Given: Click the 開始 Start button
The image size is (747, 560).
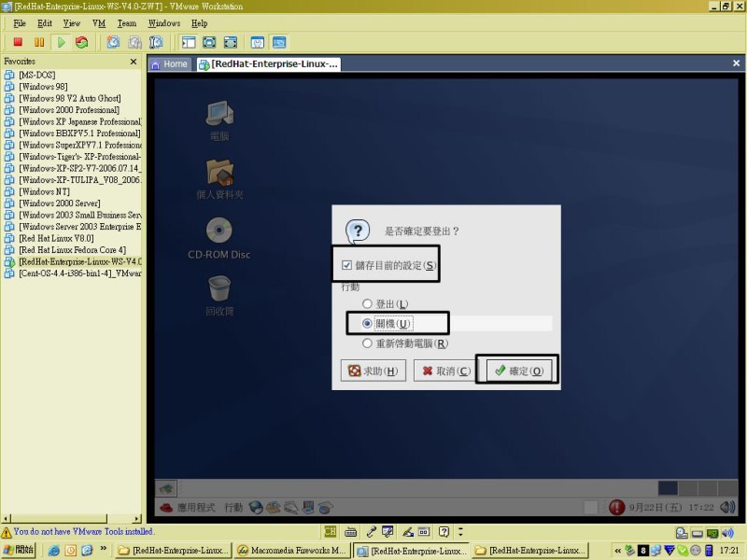Looking at the screenshot, I should point(19,551).
